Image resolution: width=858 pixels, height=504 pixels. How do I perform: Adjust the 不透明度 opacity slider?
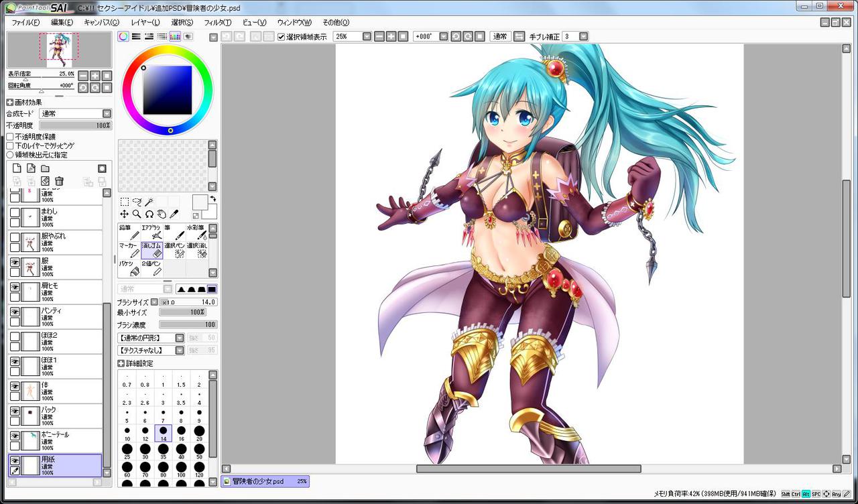click(x=75, y=125)
